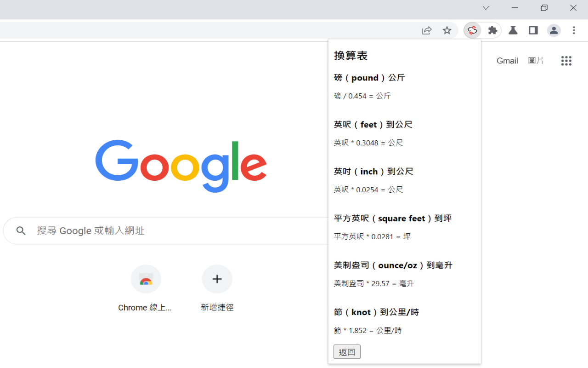Select formula 平方英呎 * 0.0281 = 坪
Viewport: 588px width, 368px height.
click(372, 236)
